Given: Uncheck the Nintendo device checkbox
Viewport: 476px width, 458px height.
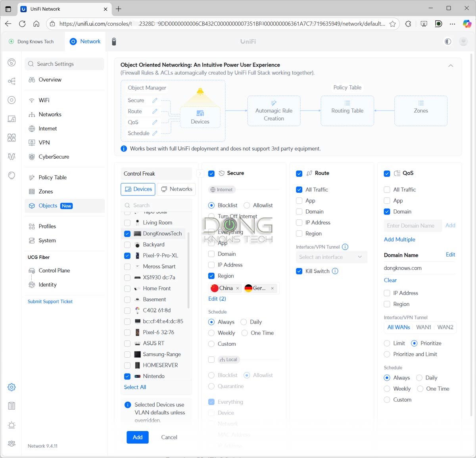Looking at the screenshot, I should coord(127,376).
